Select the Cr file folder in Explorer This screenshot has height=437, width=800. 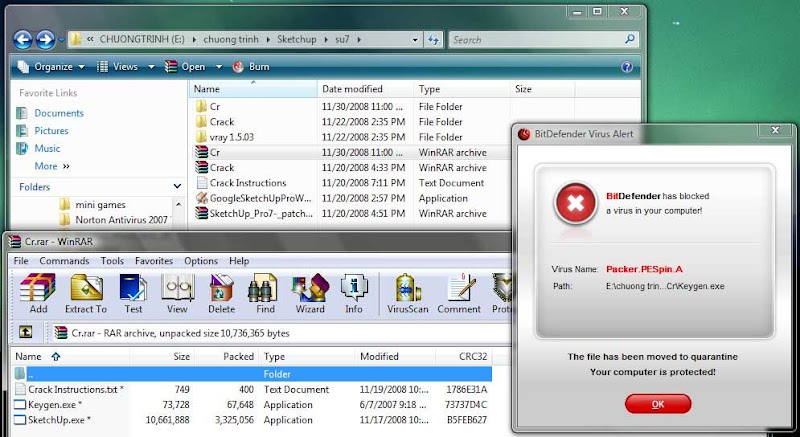[x=208, y=107]
